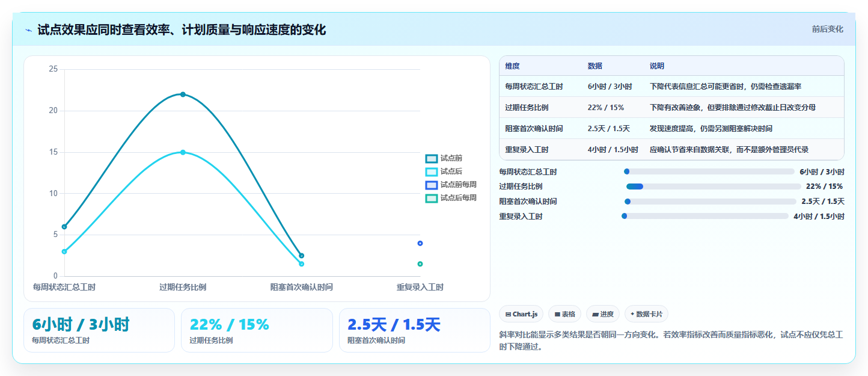Click the 进度 chip
This screenshot has width=868, height=376.
point(603,314)
